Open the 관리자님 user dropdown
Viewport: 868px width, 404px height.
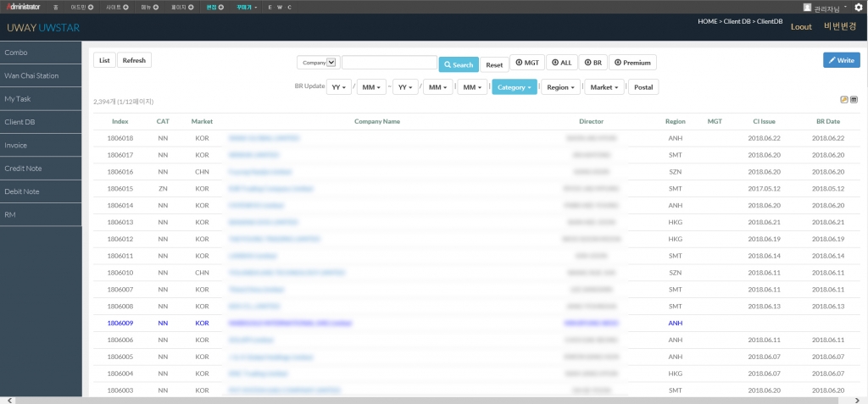click(829, 8)
